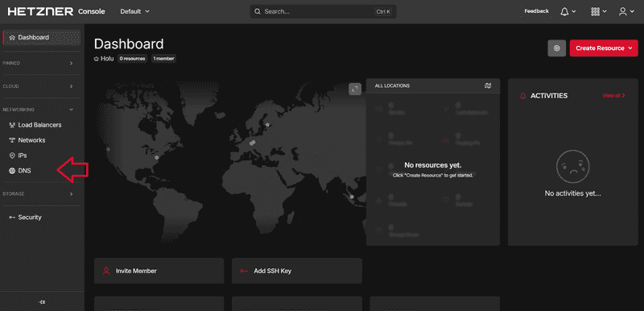This screenshot has height=311, width=644.
Task: Click the No resources yet text
Action: point(433,165)
